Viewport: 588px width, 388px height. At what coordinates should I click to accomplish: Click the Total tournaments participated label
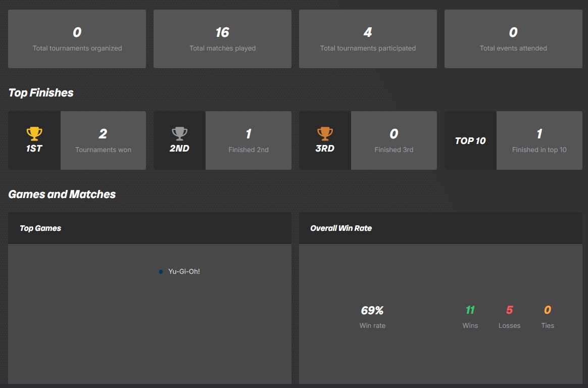coord(368,48)
